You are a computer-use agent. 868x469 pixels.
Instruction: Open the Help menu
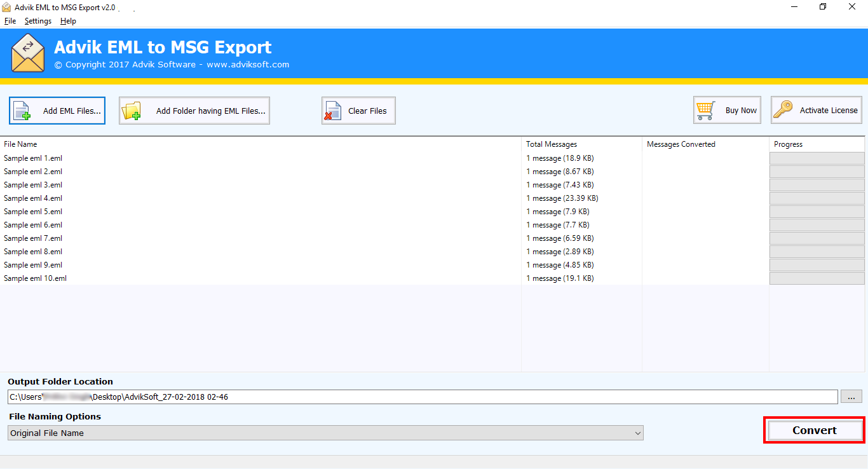pos(68,21)
